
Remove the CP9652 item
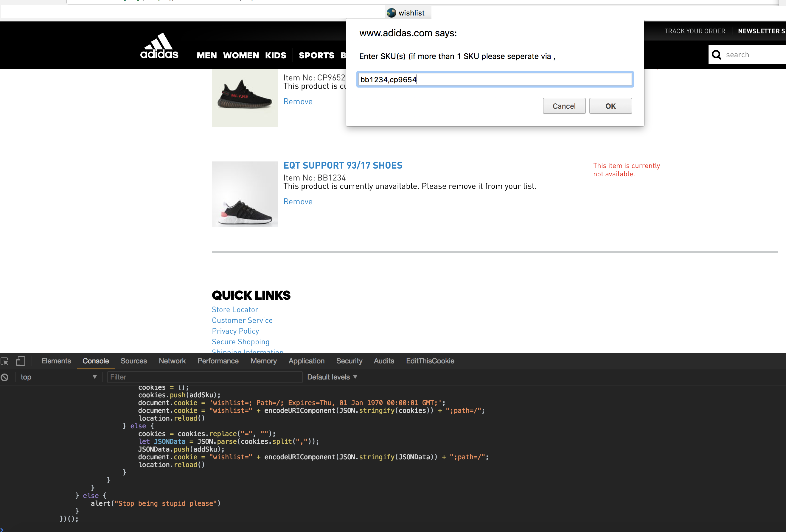click(298, 102)
